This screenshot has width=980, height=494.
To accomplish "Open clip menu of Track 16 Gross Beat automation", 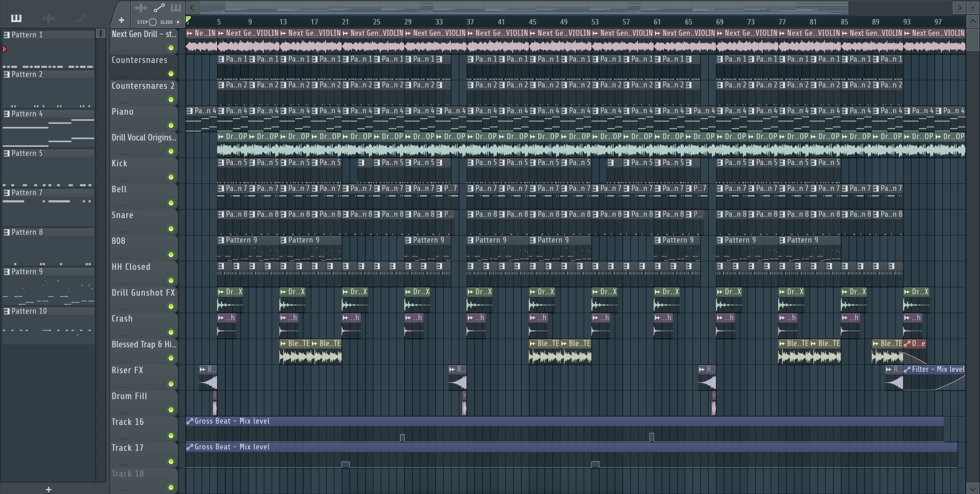I will tap(190, 421).
